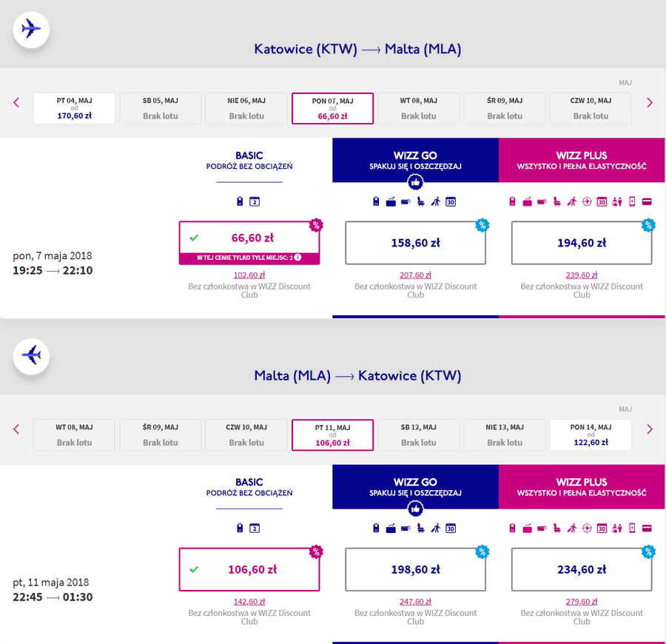The width and height of the screenshot is (666, 644).
Task: Click outbound WIZZ PLUS header
Action: (582, 160)
